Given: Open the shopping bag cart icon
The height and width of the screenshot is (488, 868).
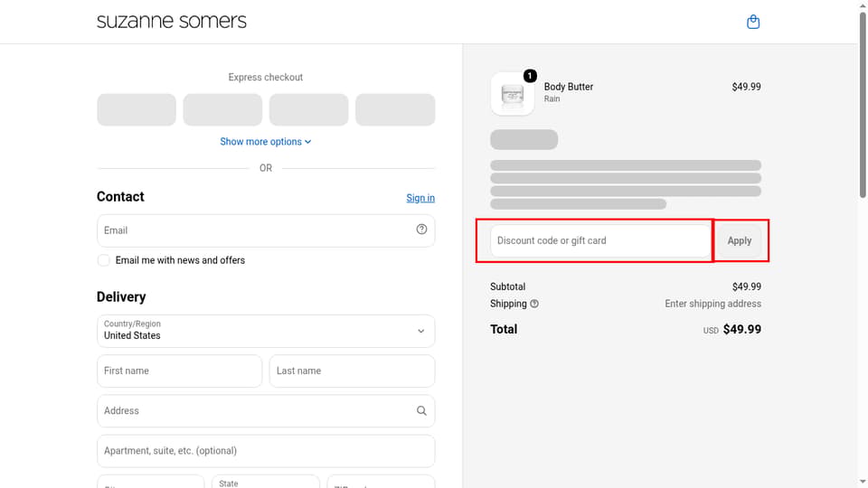Looking at the screenshot, I should tap(753, 22).
